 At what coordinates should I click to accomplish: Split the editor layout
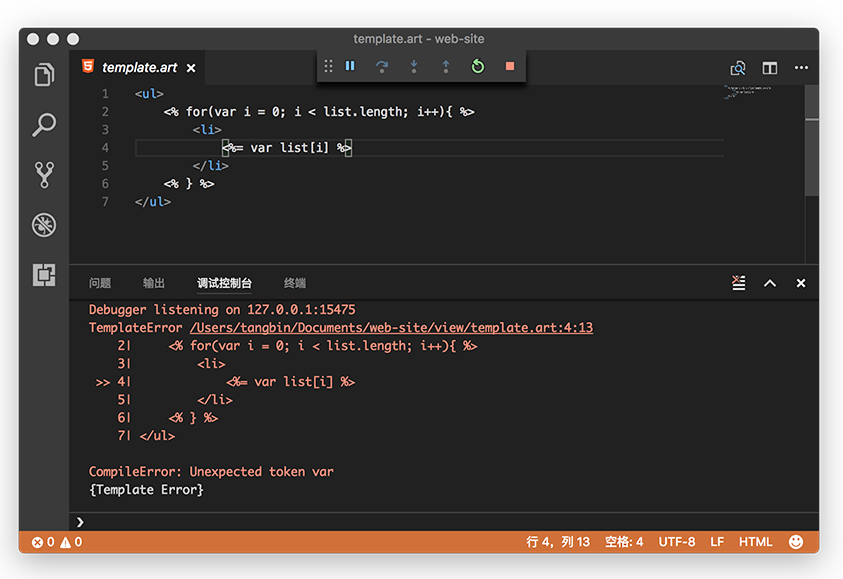[x=770, y=68]
